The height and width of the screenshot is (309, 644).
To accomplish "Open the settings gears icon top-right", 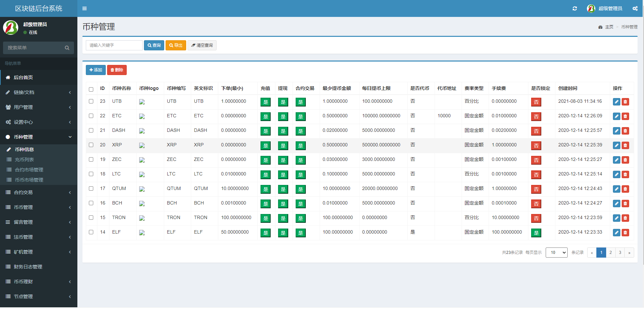I will click(x=635, y=8).
